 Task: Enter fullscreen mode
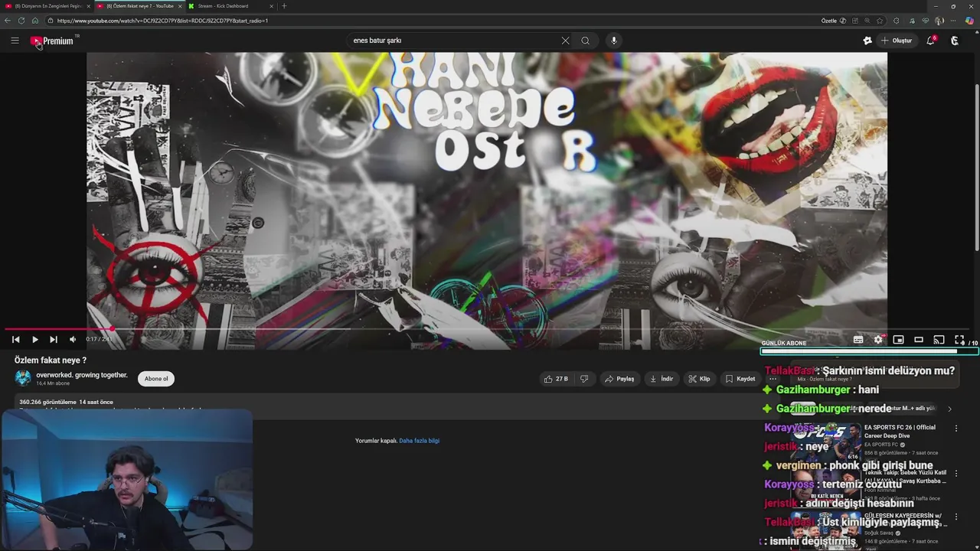pos(959,340)
